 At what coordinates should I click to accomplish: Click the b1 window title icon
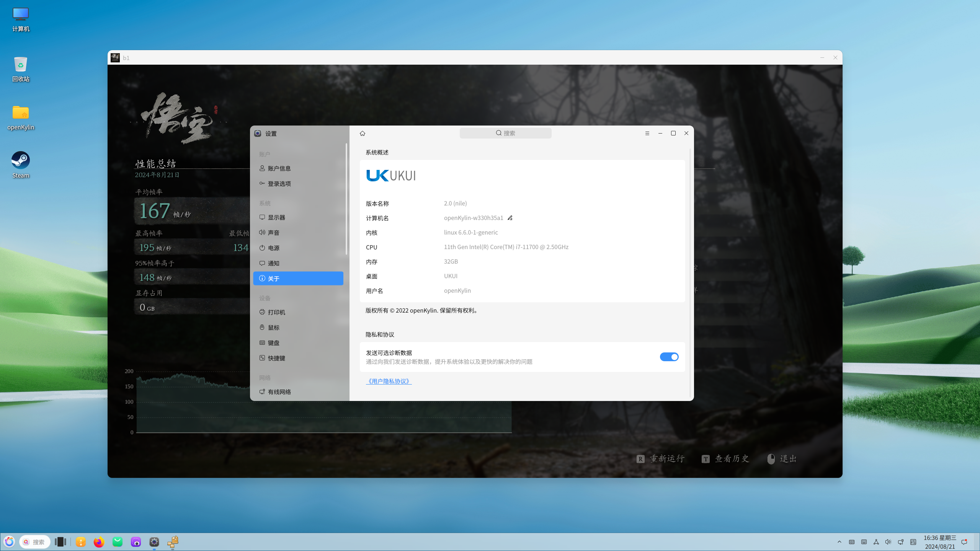115,58
